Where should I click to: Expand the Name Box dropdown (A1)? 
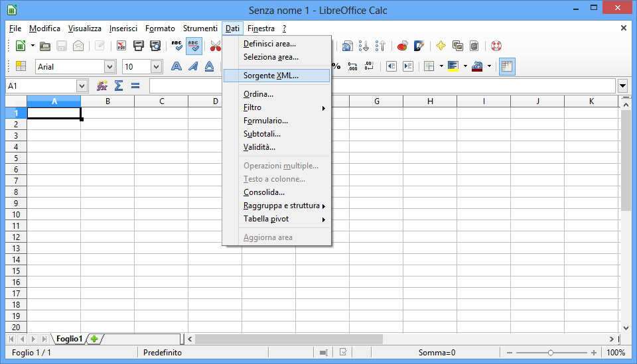click(82, 86)
